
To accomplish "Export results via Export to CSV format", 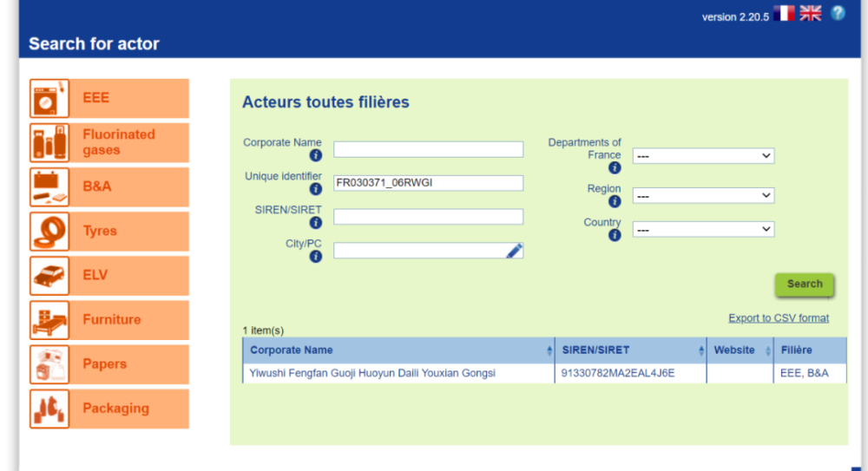I will [779, 318].
